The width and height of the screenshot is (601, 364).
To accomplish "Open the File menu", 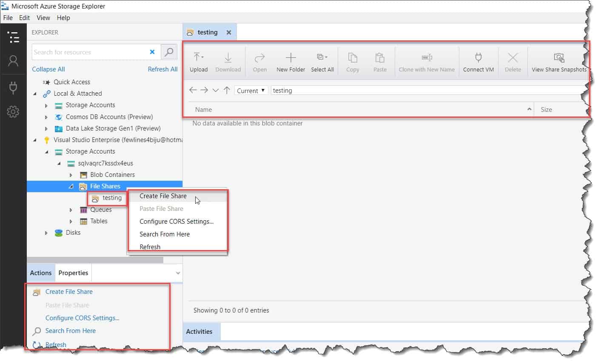I will tap(8, 18).
